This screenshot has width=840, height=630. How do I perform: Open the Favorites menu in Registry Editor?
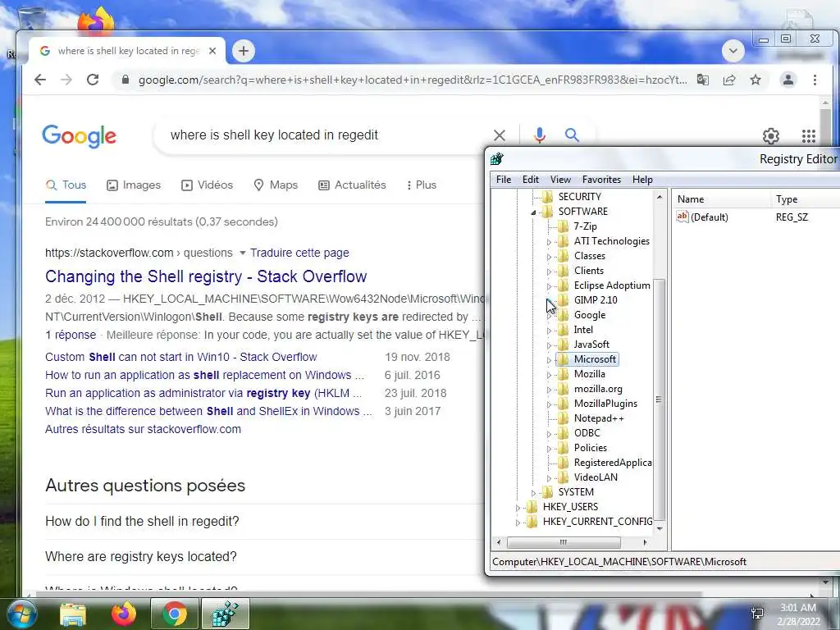[601, 180]
